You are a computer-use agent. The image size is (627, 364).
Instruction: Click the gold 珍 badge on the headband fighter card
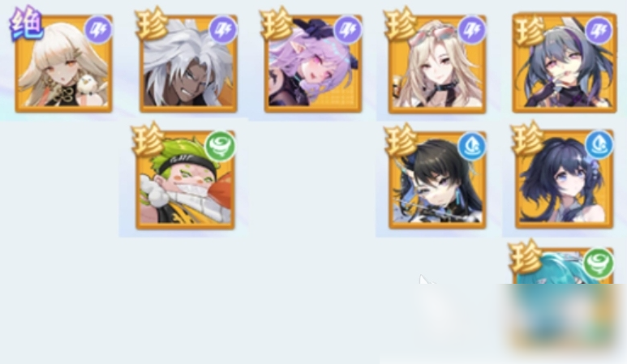[x=148, y=140]
